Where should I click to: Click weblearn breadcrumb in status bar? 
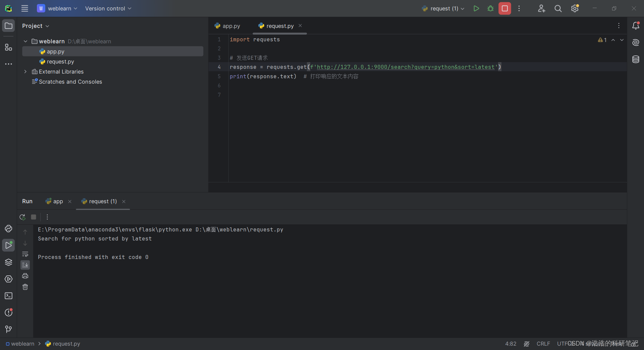[20, 344]
